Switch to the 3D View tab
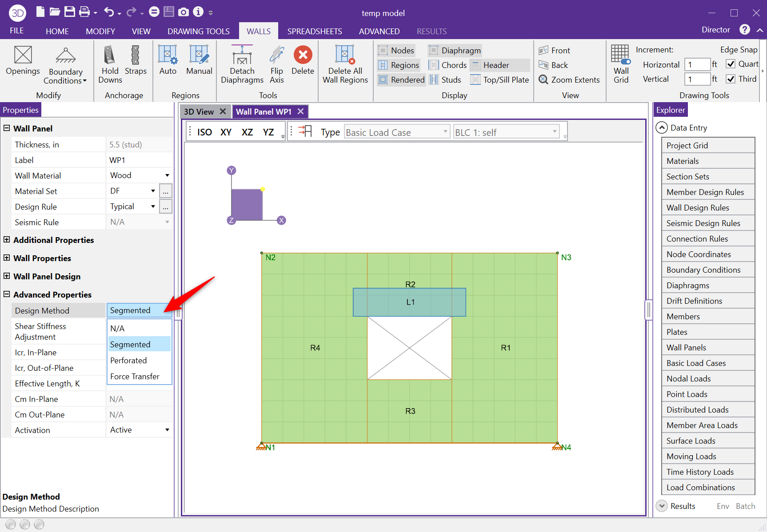This screenshot has width=767, height=532. coord(199,112)
